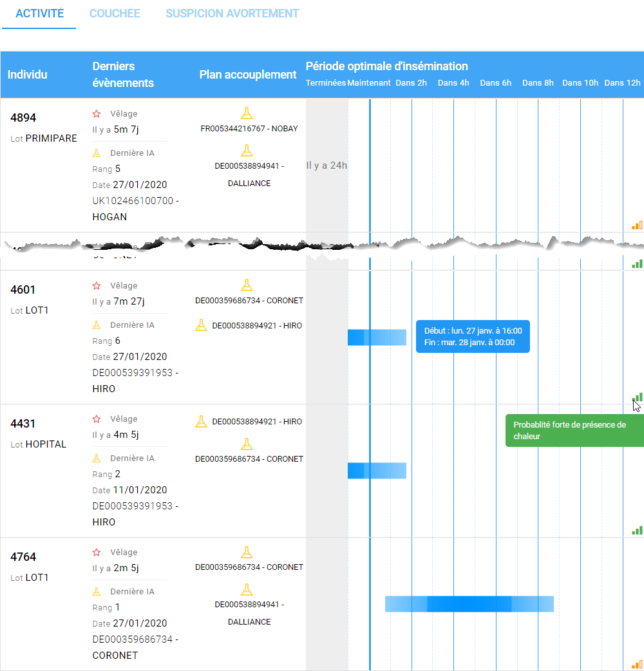Click the flask icon above DALLIANCE in row 4894

point(247,150)
